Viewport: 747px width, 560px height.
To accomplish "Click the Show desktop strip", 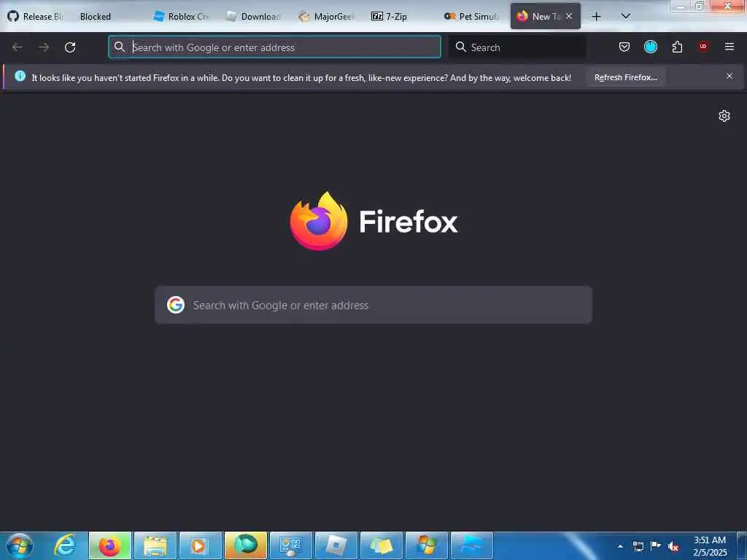I will (742, 545).
